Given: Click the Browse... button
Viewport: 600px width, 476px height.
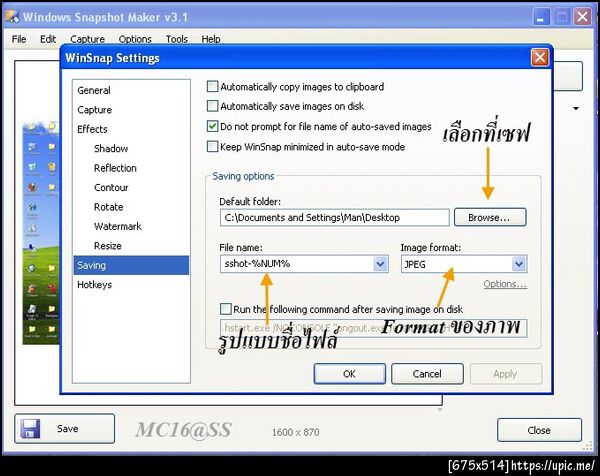Looking at the screenshot, I should tap(490, 217).
